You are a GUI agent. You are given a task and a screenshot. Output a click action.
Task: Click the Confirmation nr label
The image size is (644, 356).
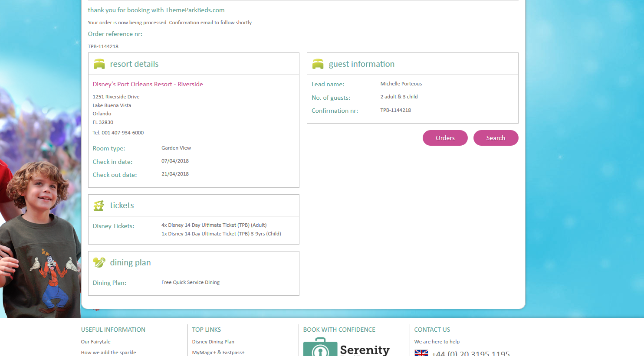[335, 111]
